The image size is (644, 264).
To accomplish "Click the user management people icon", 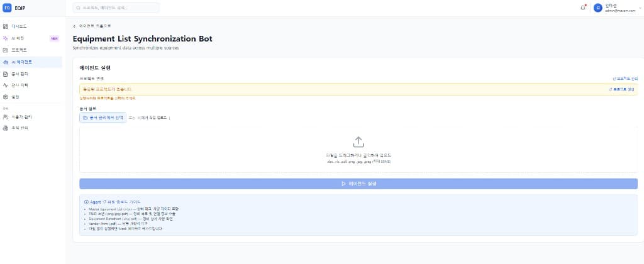I will [x=6, y=117].
